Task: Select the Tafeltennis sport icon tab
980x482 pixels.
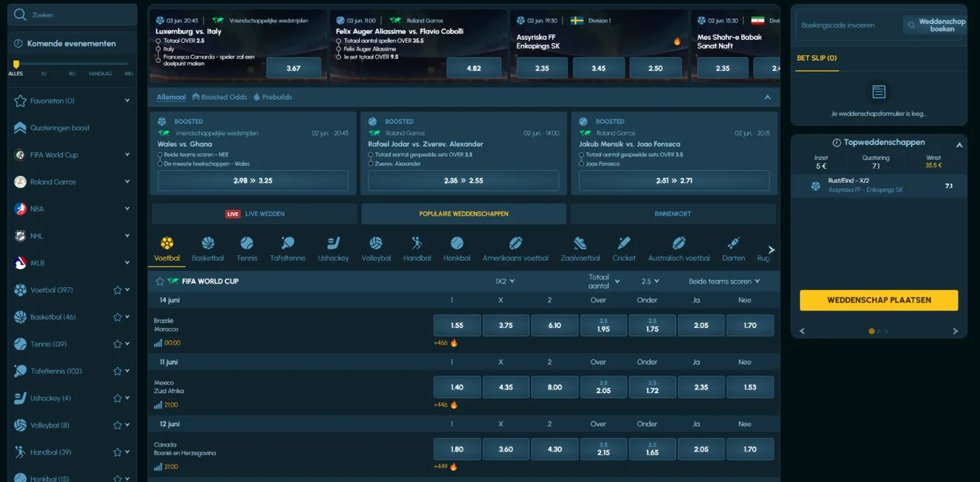Action: tap(288, 249)
